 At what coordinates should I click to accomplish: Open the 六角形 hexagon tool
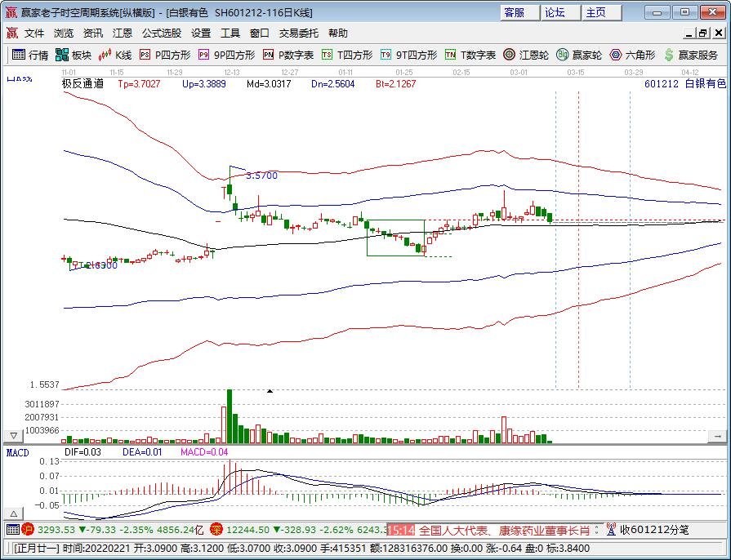pos(632,55)
